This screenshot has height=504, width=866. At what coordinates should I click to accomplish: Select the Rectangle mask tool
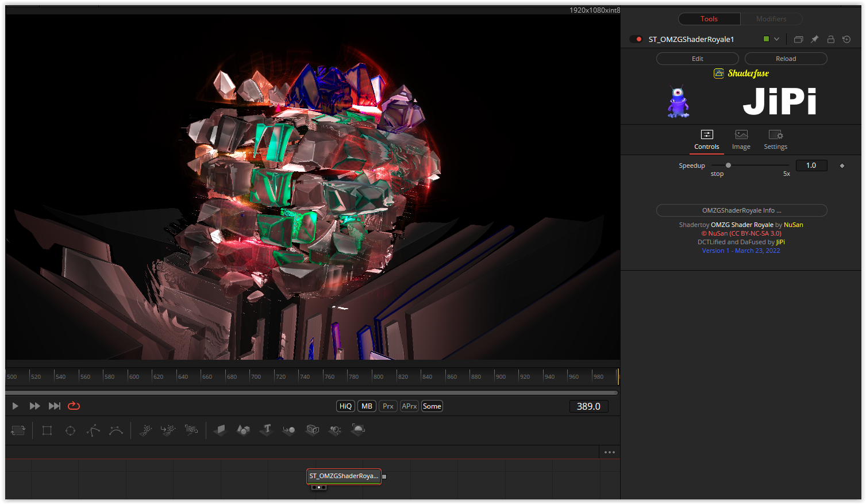point(47,430)
